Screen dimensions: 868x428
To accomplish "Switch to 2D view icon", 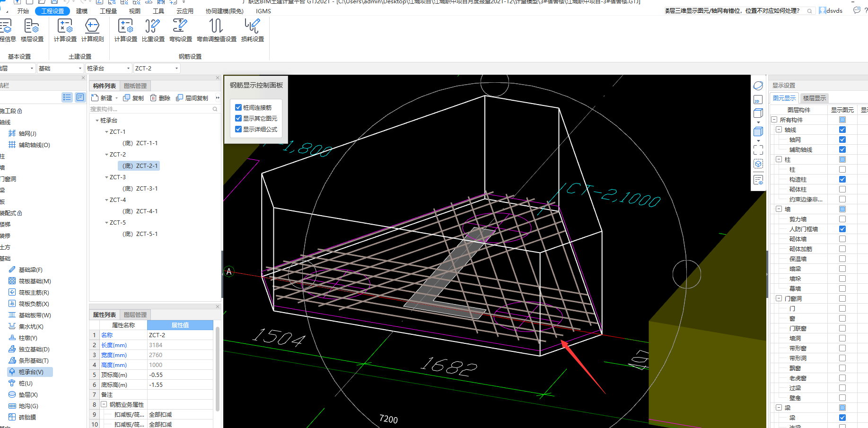I will point(758,100).
